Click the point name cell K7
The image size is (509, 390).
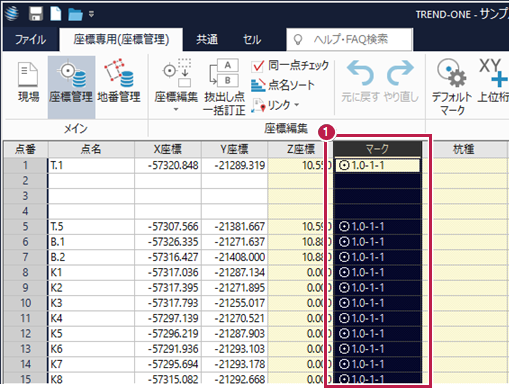pyautogui.click(x=91, y=364)
